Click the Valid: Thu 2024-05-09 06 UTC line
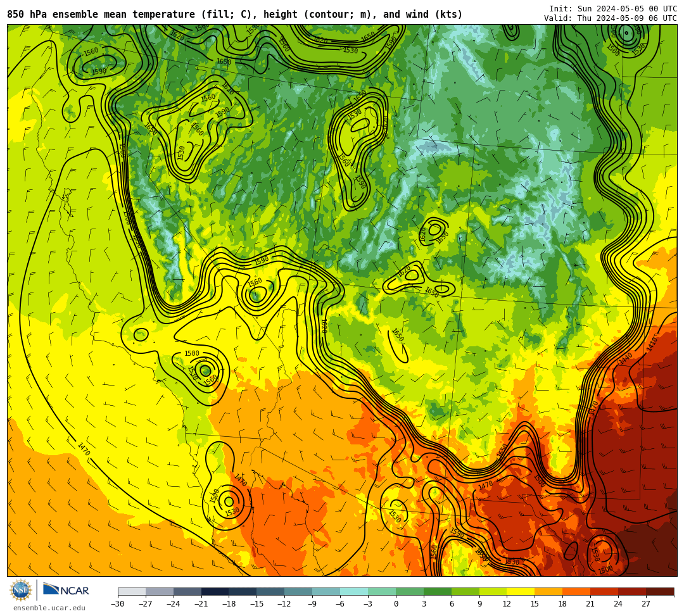This screenshot has height=616, width=684. (x=611, y=18)
